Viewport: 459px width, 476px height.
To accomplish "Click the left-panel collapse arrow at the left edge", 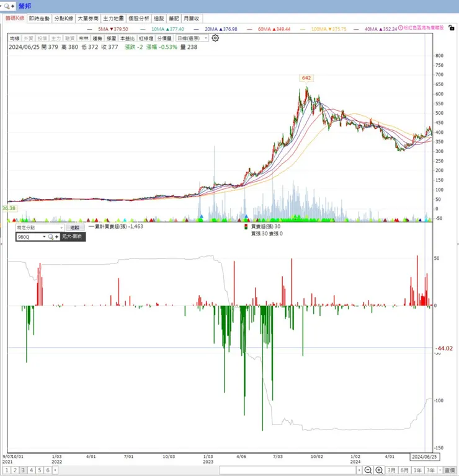I will 1,244.
